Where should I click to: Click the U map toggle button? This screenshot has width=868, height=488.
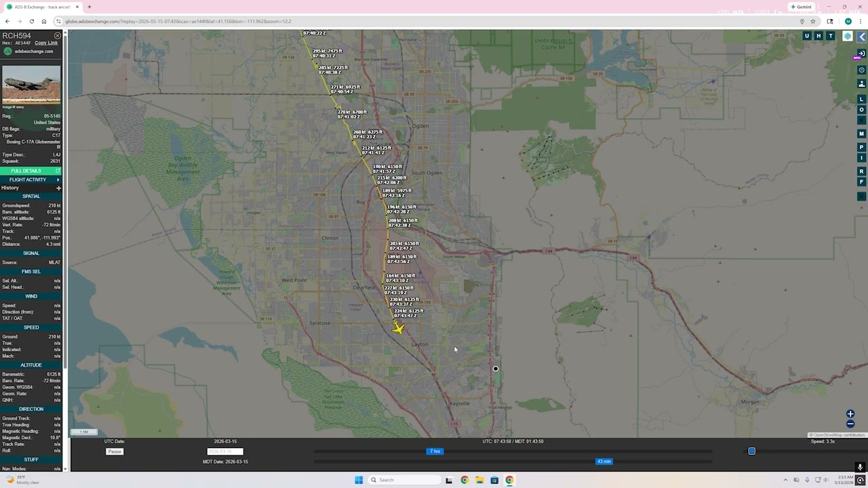(806, 36)
